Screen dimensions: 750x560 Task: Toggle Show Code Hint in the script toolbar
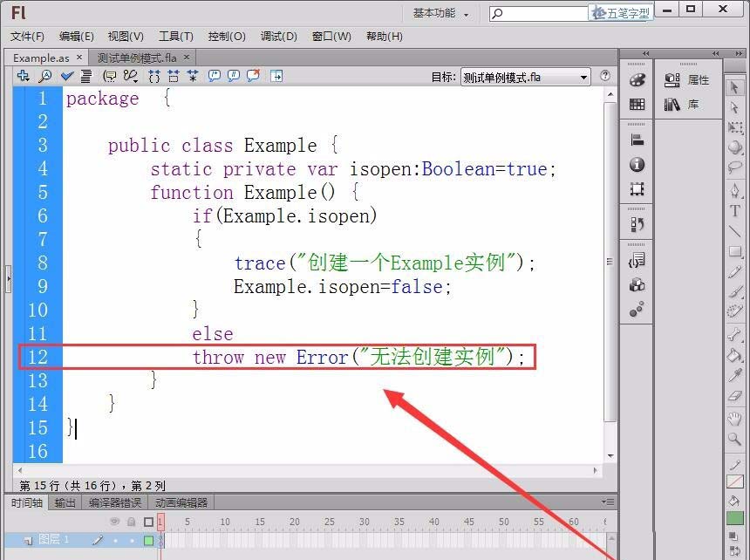111,76
